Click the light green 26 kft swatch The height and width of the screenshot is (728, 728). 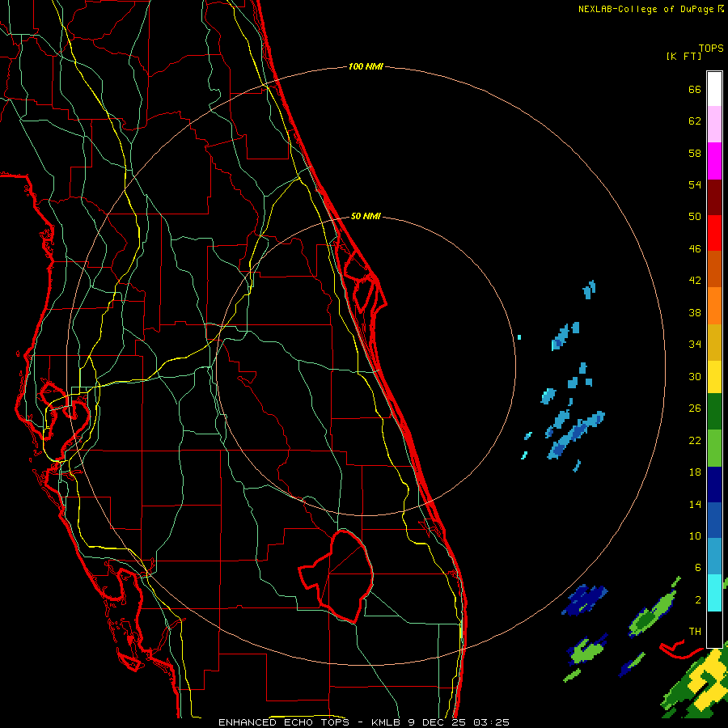(714, 448)
